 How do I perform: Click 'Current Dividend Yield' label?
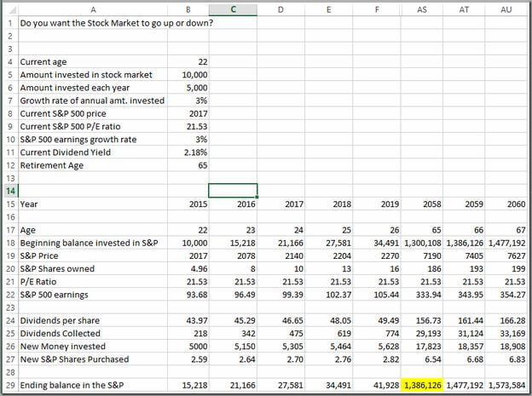(x=65, y=152)
